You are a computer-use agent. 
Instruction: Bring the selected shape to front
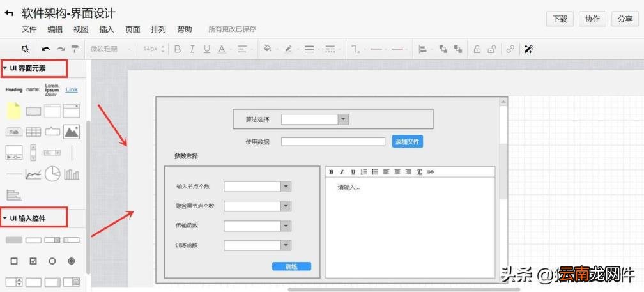[x=443, y=49]
